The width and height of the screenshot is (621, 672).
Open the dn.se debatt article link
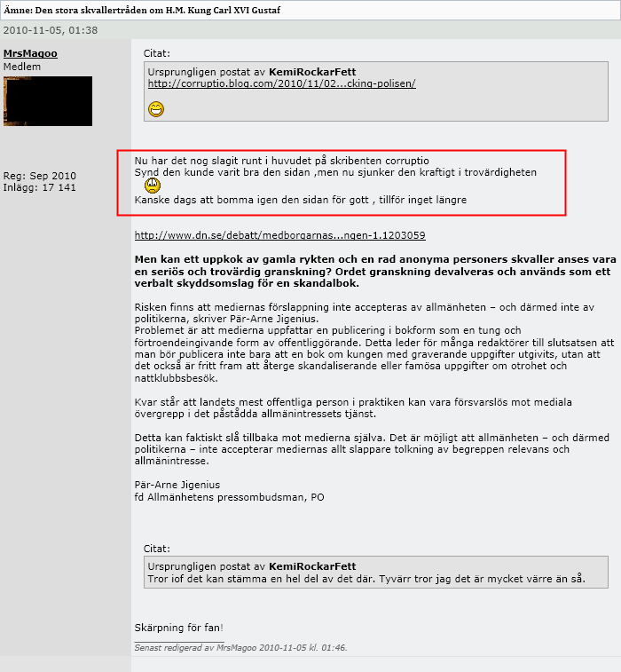coord(280,235)
